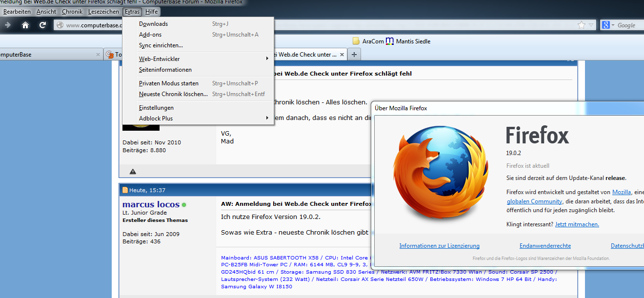Screen dimensions: 644x298
Task: Click the forward navigation arrow
Action: click(7, 25)
